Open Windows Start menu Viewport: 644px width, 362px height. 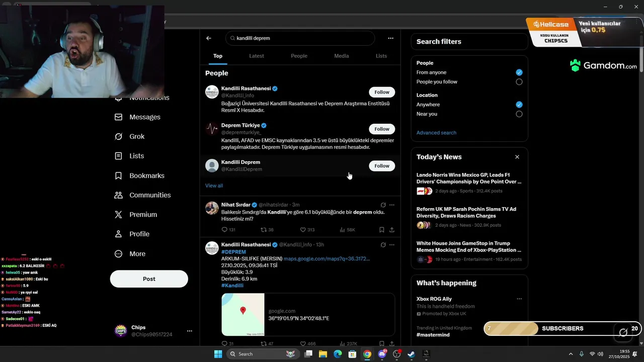pos(218,354)
